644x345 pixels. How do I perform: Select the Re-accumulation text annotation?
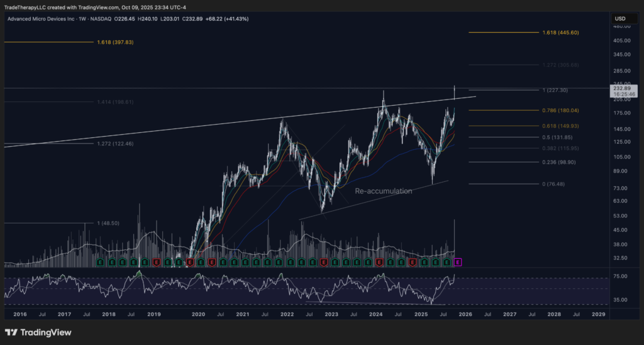[384, 191]
